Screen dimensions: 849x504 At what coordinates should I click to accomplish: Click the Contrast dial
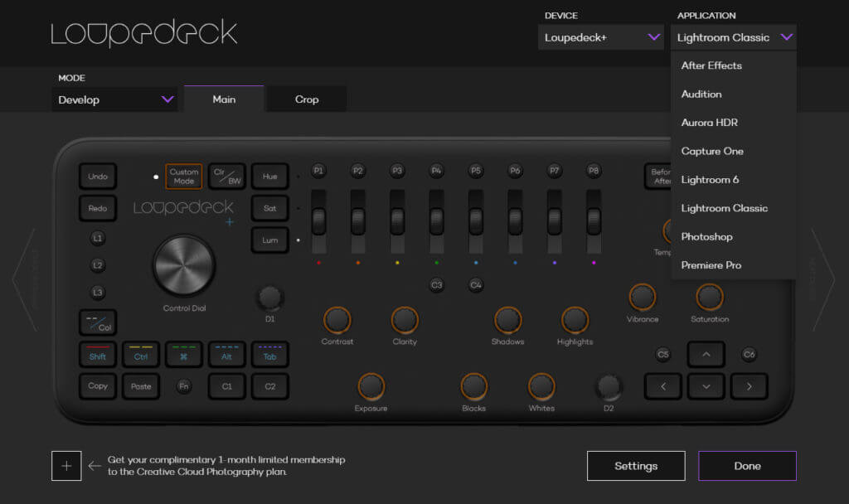pos(337,320)
